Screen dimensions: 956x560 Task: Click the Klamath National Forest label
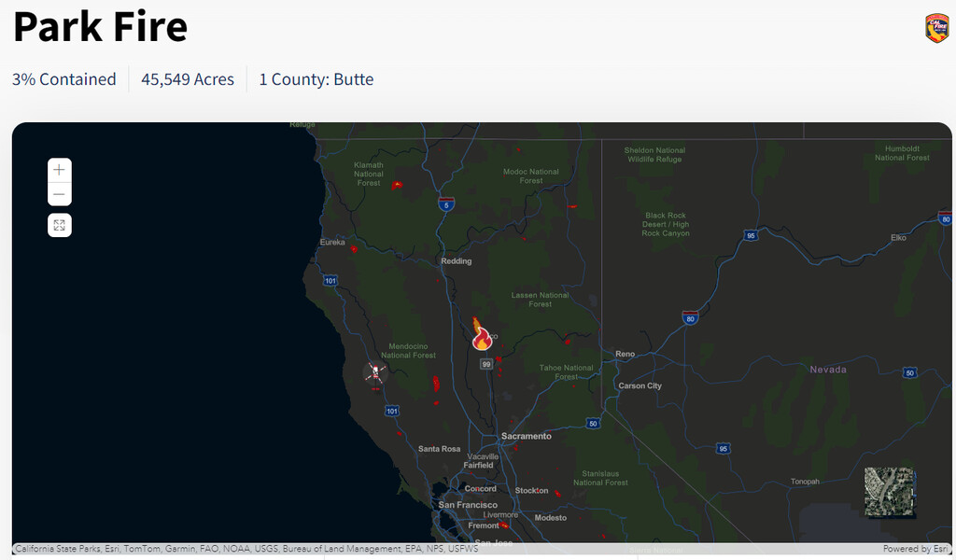coord(369,174)
